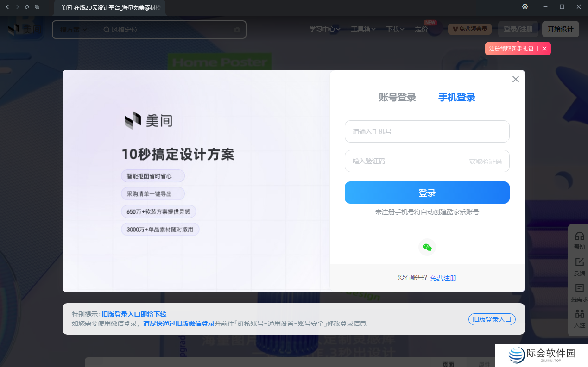Open the 工具箱 dropdown menu

pyautogui.click(x=363, y=29)
